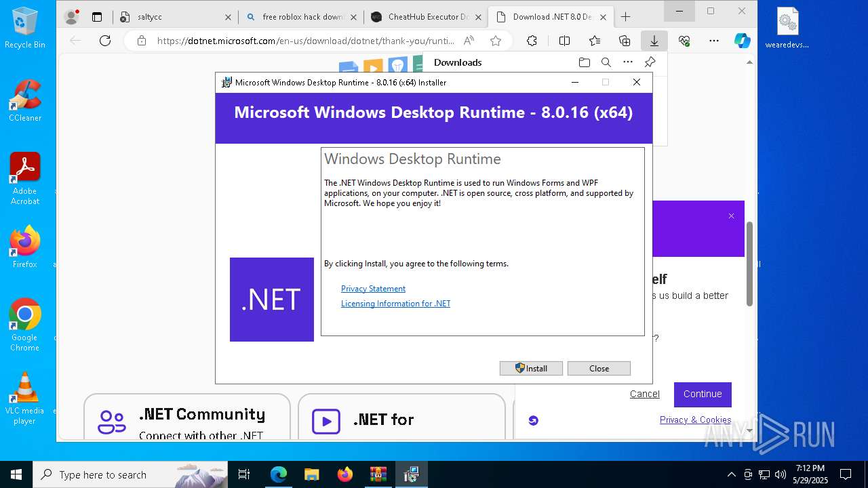The height and width of the screenshot is (488, 868).
Task: Open tab actions menu icon
Action: coord(97,17)
